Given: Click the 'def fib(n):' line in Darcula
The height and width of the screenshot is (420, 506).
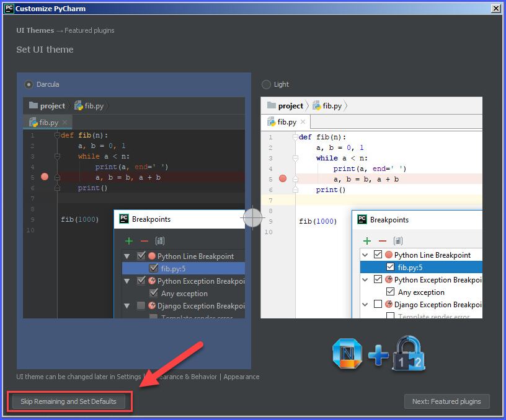Looking at the screenshot, I should 84,135.
